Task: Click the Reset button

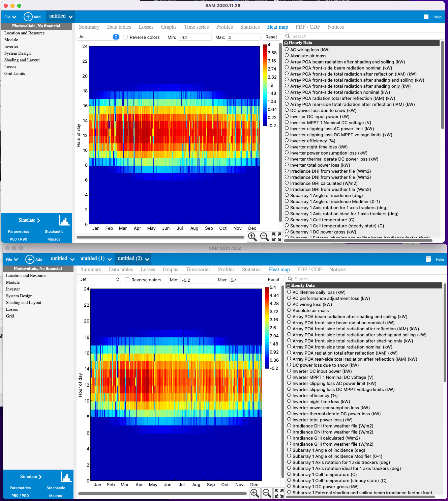Action: click(x=271, y=37)
